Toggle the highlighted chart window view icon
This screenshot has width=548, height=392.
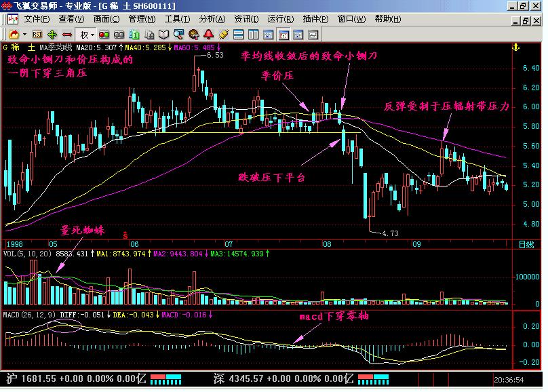(283, 35)
